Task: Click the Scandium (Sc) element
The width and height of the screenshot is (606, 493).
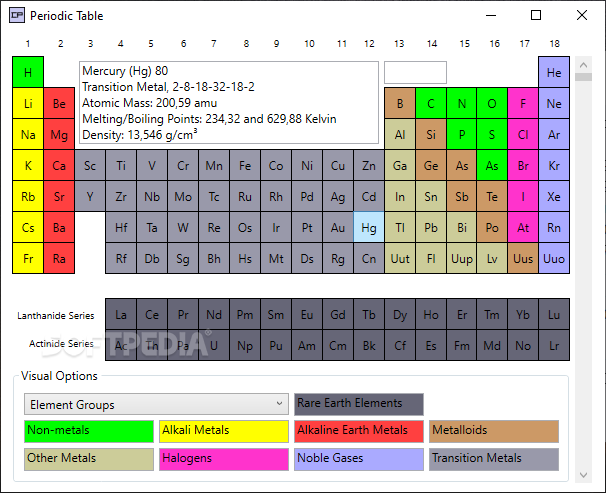Action: [x=90, y=165]
